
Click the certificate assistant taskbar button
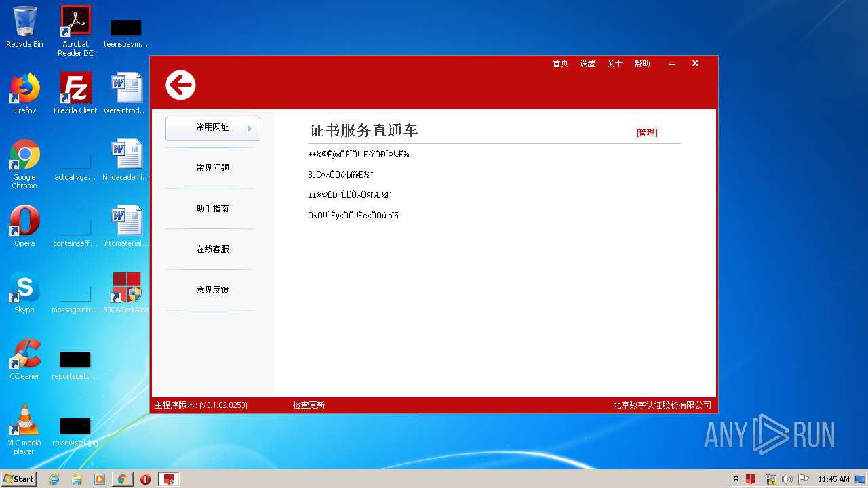(x=169, y=479)
